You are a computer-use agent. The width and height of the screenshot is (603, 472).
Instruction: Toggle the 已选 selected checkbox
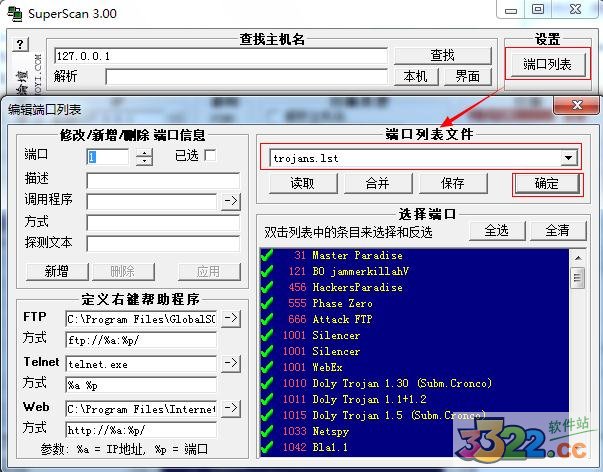[x=210, y=155]
